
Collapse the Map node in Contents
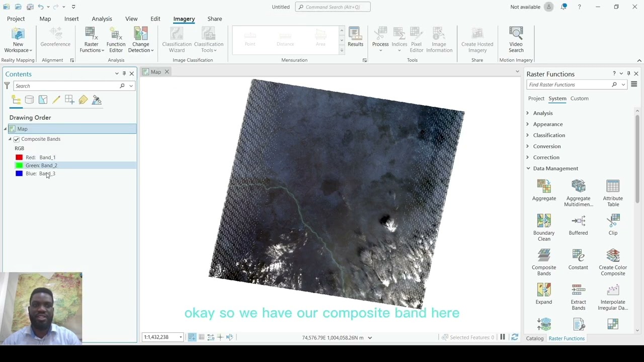coord(5,129)
